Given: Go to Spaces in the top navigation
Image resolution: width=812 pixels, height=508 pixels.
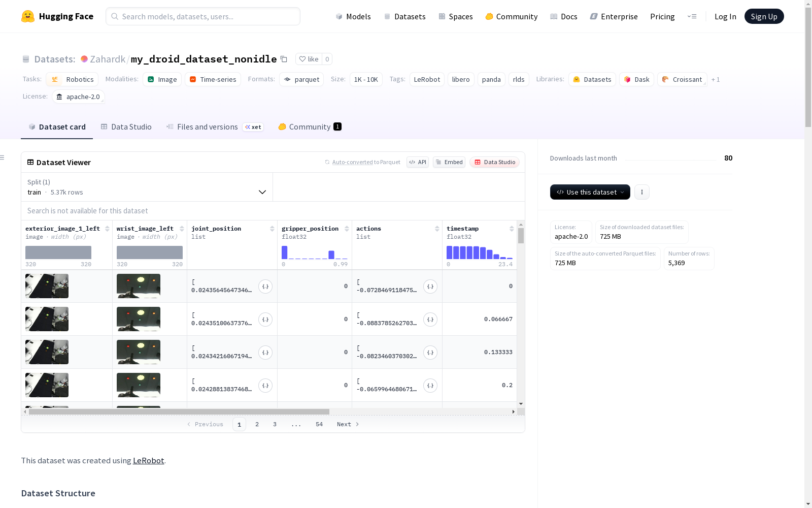Looking at the screenshot, I should tap(456, 16).
